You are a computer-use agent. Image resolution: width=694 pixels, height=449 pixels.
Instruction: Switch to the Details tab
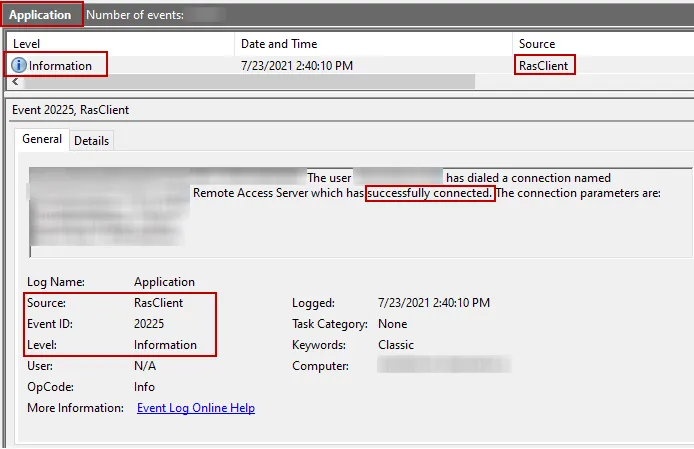pyautogui.click(x=91, y=141)
